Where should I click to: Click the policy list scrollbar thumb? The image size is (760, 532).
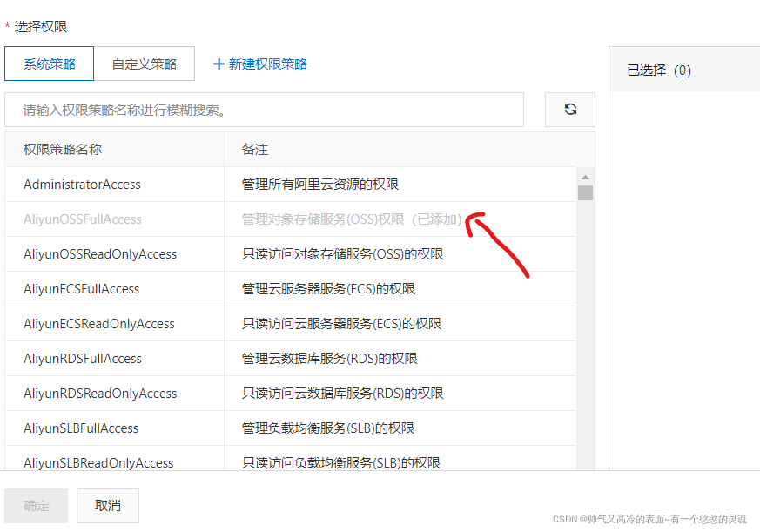586,192
